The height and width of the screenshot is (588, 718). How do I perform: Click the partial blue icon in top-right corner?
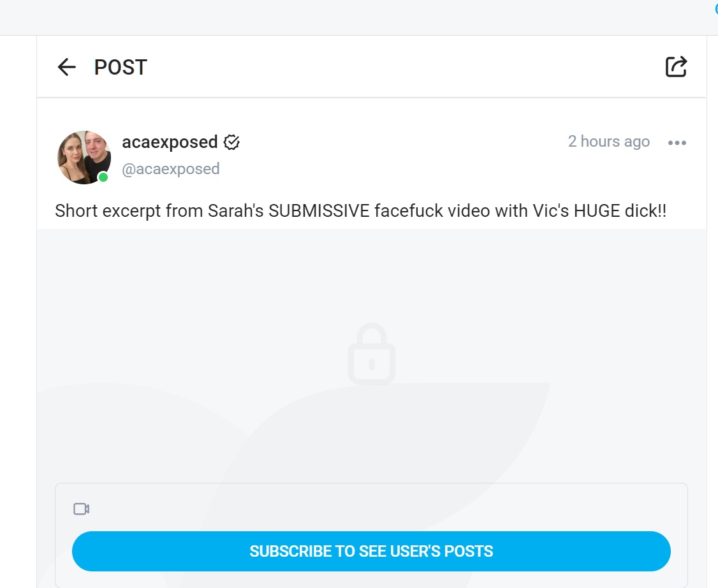pyautogui.click(x=715, y=9)
